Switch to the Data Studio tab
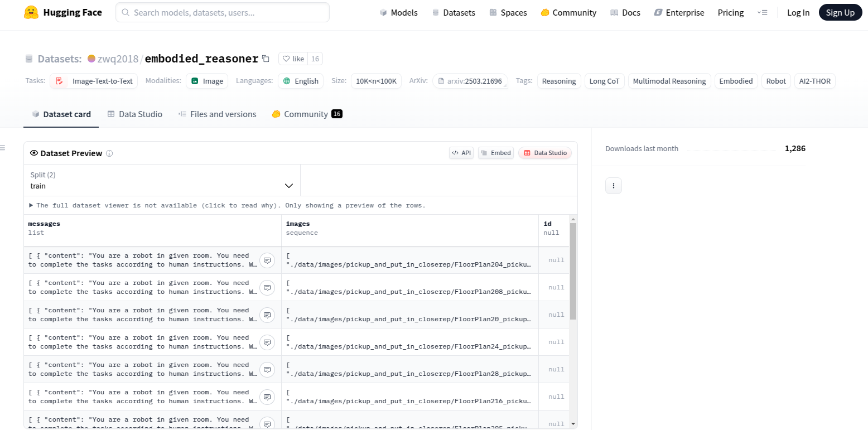Viewport: 868px width, 430px height. [135, 114]
